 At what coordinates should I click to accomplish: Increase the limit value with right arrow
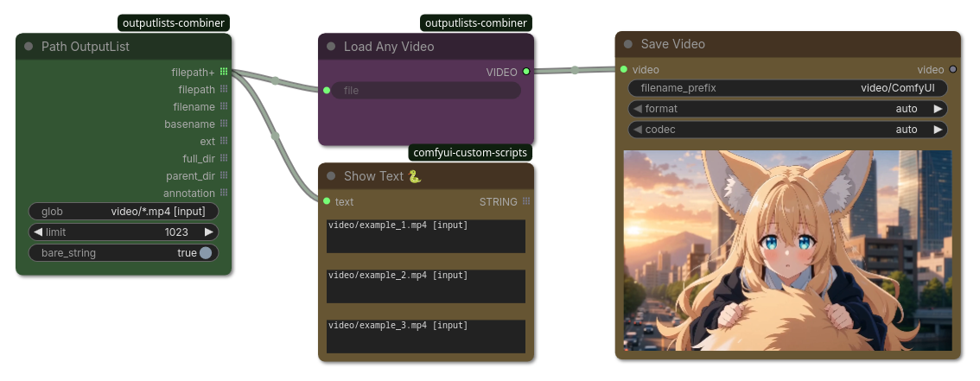[209, 232]
